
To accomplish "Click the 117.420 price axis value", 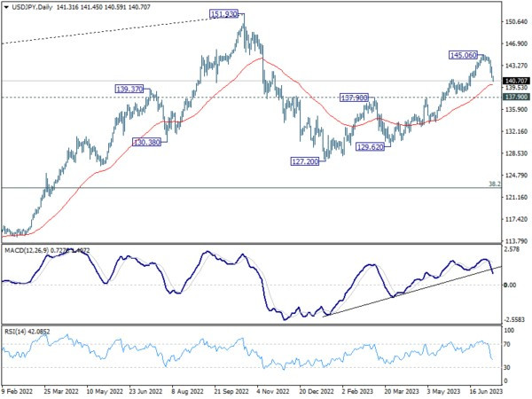I will (516, 219).
